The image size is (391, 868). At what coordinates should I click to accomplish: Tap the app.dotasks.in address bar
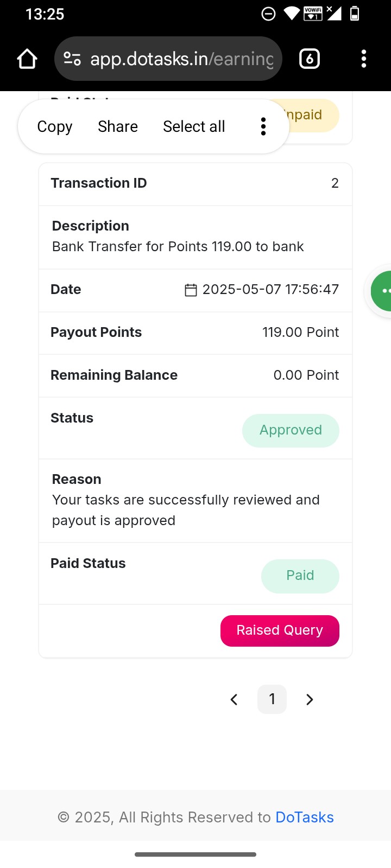point(181,59)
